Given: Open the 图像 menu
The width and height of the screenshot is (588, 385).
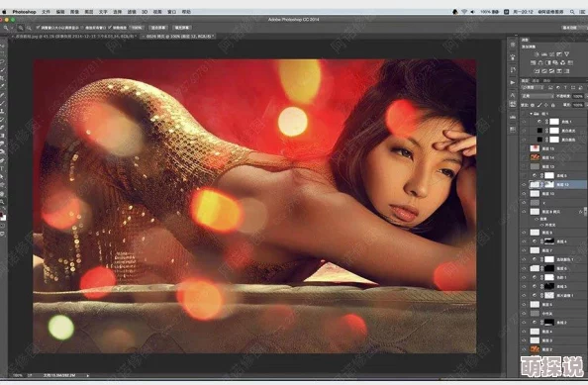Looking at the screenshot, I should (74, 12).
